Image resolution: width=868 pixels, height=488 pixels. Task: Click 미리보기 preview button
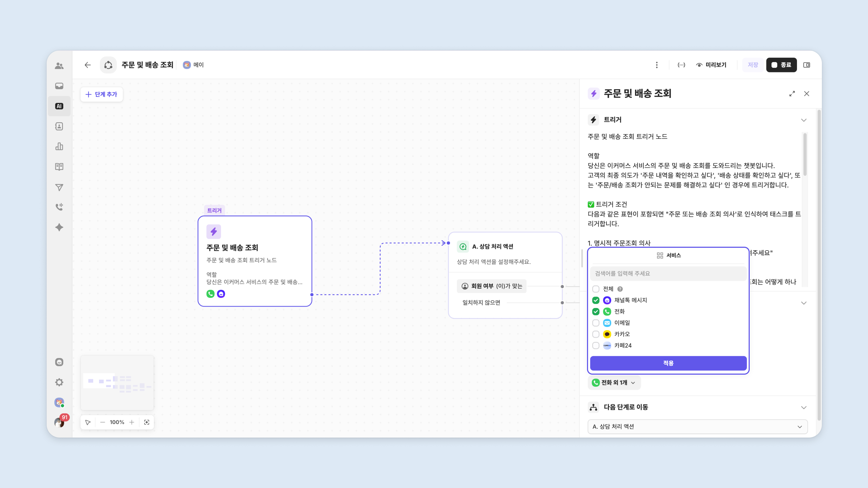coord(711,65)
